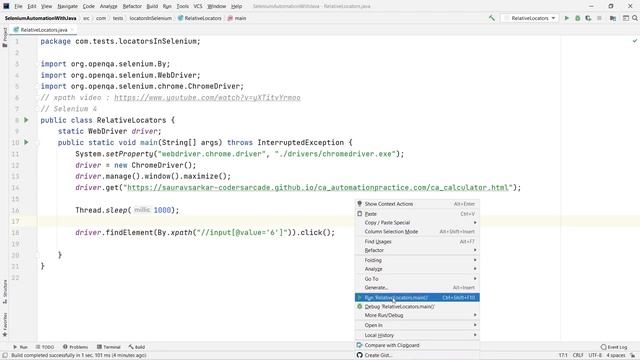Expand the Go To submenu

pos(417,279)
